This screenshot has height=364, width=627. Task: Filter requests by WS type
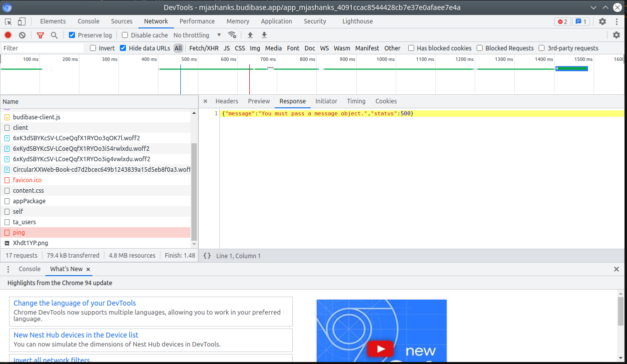coord(325,48)
